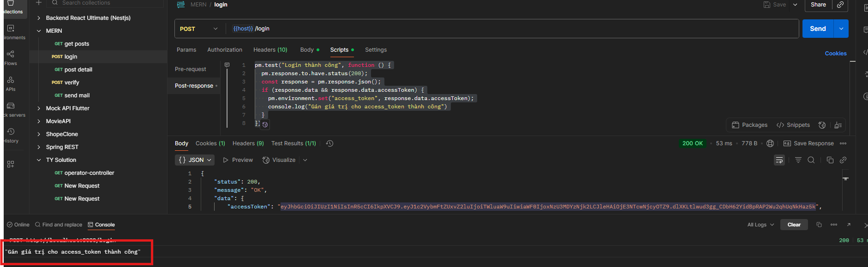
Task: Click the response history clock icon
Action: pos(329,143)
